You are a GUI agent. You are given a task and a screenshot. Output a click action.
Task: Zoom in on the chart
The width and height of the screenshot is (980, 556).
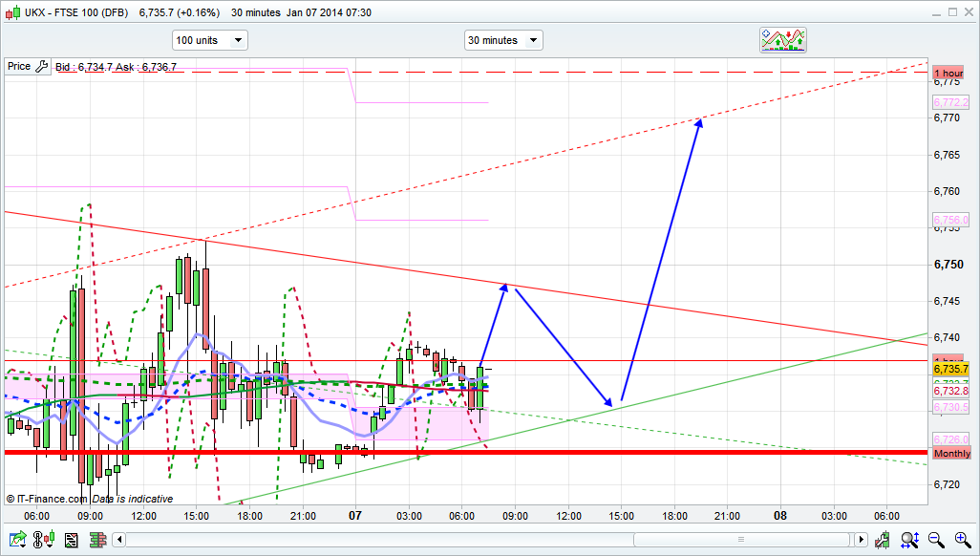pyautogui.click(x=961, y=541)
